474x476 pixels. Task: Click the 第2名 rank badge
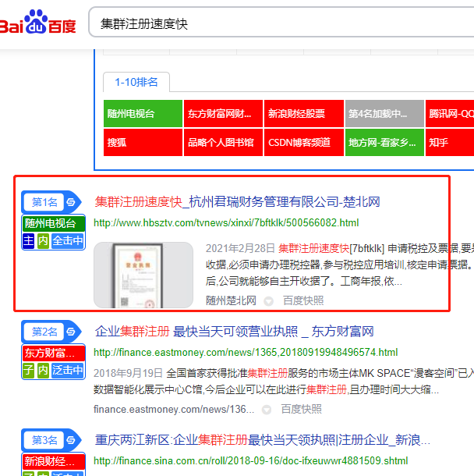(44, 332)
